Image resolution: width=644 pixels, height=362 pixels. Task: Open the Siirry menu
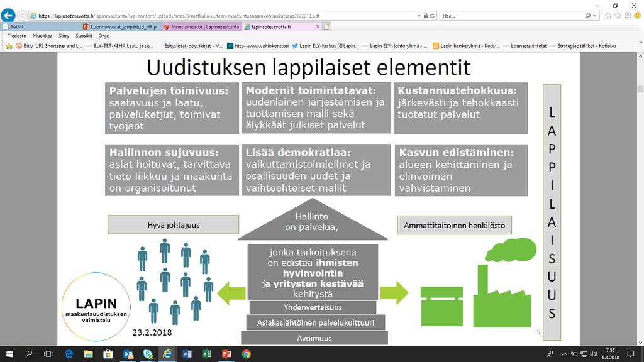point(64,36)
